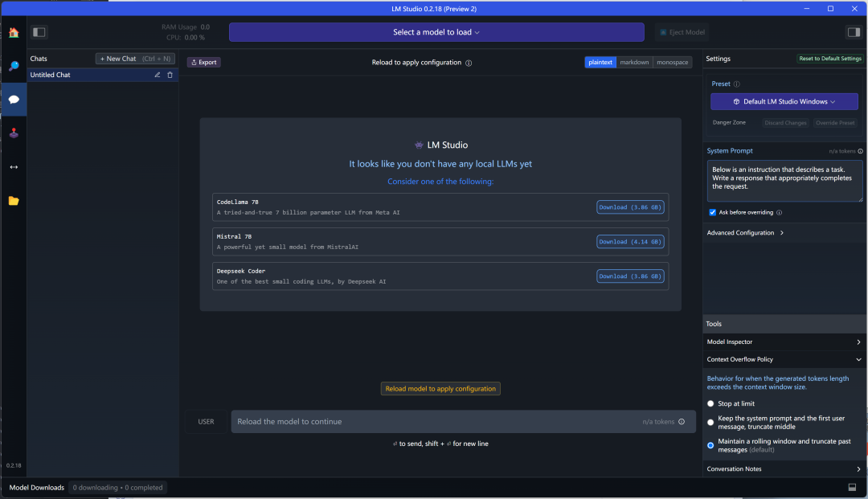Click the user message input field
868x499 pixels.
pos(463,422)
